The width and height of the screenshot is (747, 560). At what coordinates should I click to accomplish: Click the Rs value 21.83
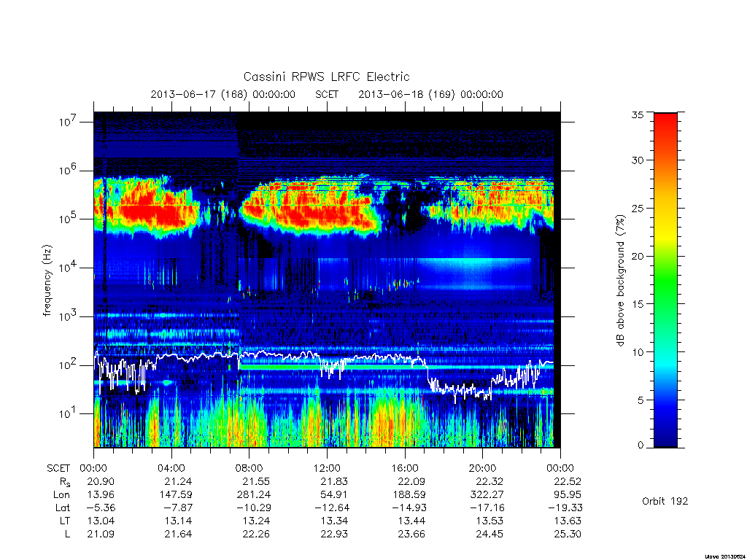tap(333, 481)
